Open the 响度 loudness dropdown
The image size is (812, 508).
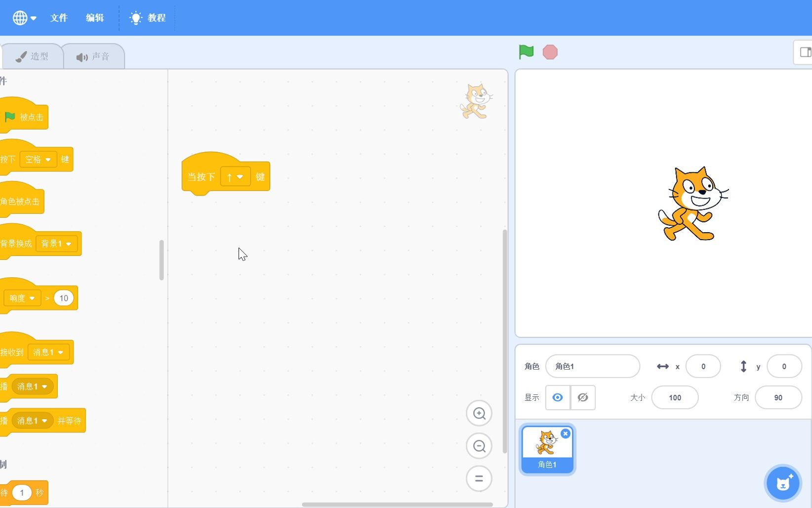(22, 298)
